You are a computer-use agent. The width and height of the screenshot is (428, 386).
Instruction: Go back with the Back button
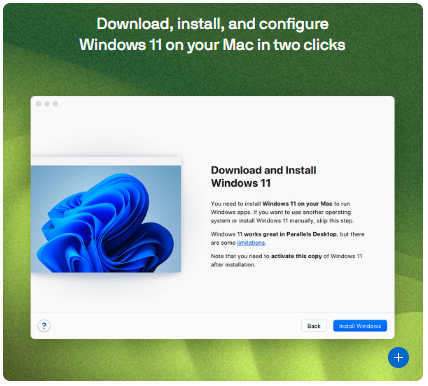[314, 326]
